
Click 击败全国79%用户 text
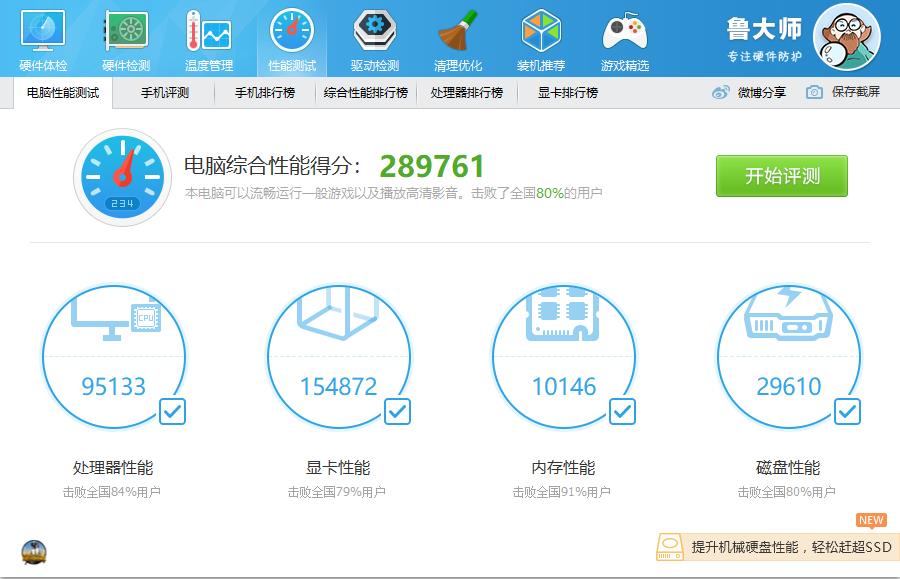pos(336,492)
